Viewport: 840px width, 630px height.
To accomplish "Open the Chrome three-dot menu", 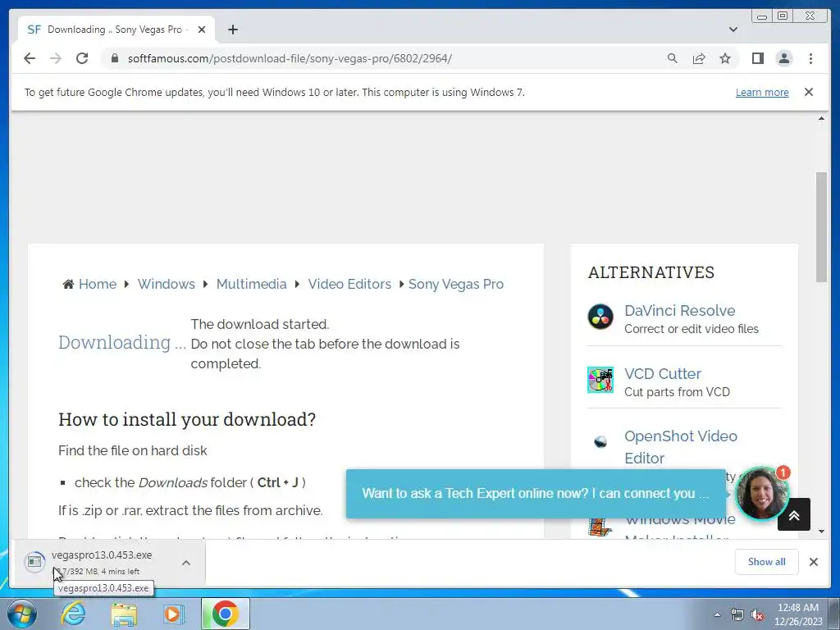I will point(810,58).
